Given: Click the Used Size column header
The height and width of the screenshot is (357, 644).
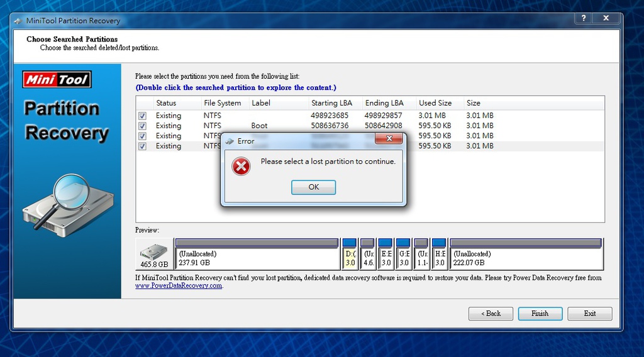Looking at the screenshot, I should pyautogui.click(x=440, y=103).
